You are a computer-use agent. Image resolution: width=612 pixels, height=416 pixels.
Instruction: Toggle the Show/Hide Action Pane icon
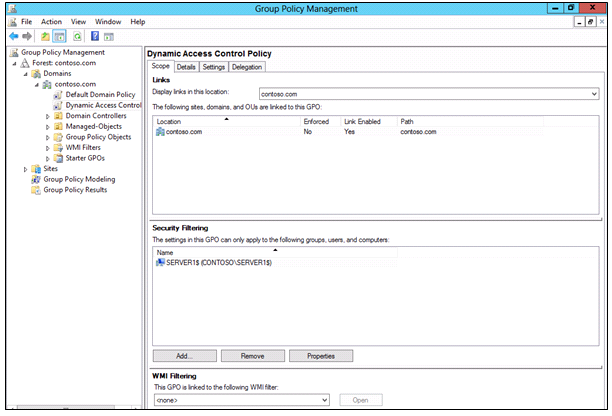click(109, 37)
